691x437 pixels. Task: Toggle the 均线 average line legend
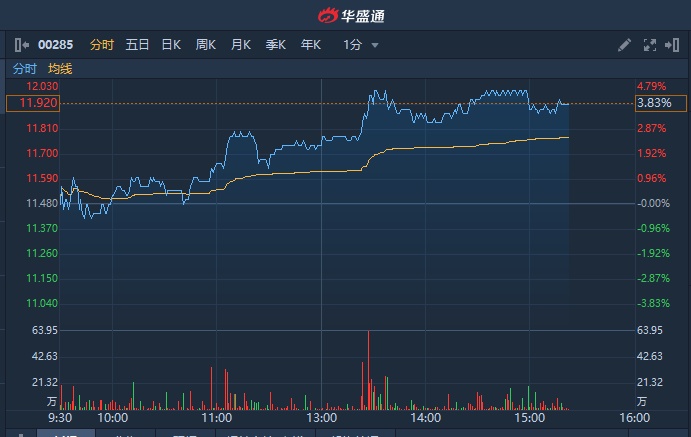61,69
